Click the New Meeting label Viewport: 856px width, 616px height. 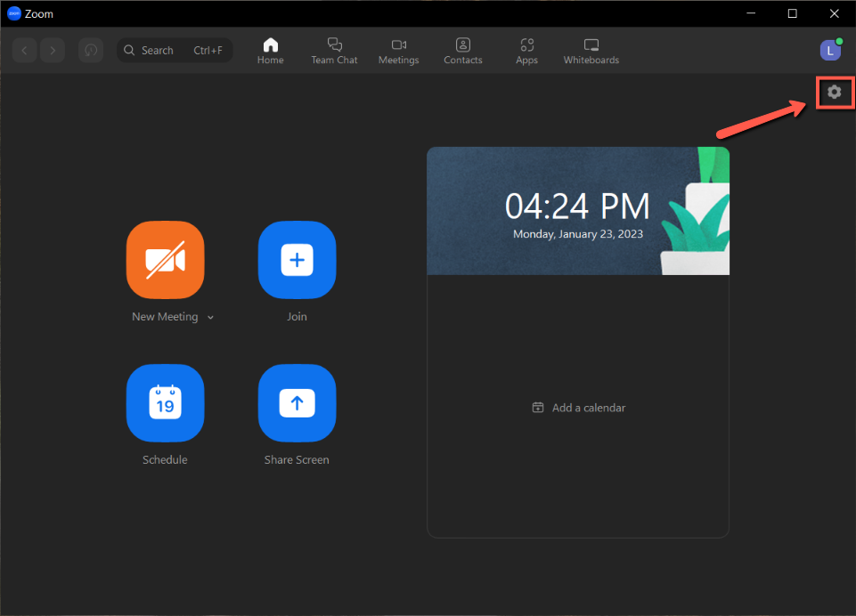click(x=165, y=317)
